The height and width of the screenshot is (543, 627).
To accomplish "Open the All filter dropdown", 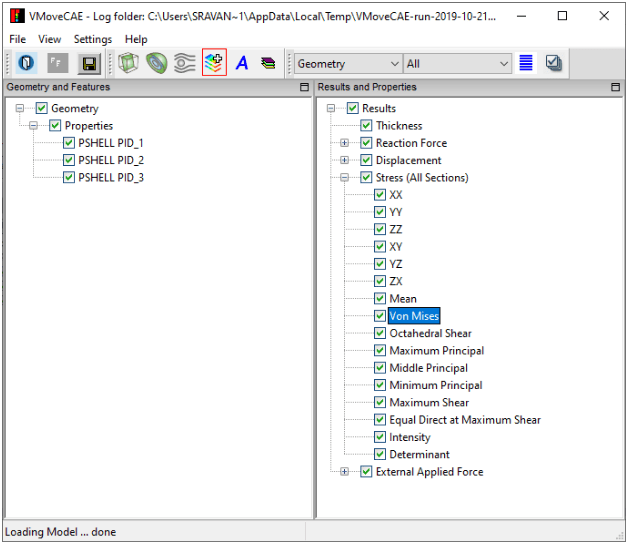I will click(x=457, y=64).
